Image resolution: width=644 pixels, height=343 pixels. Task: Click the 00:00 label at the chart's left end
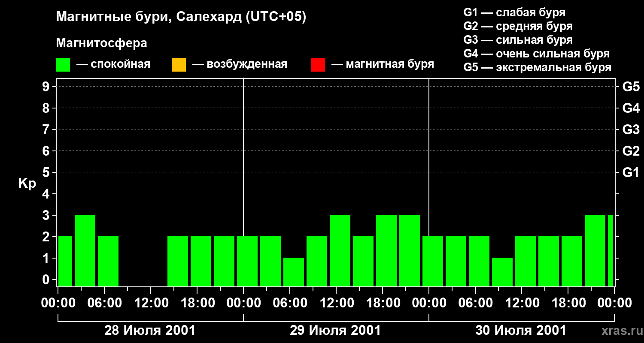coord(58,303)
